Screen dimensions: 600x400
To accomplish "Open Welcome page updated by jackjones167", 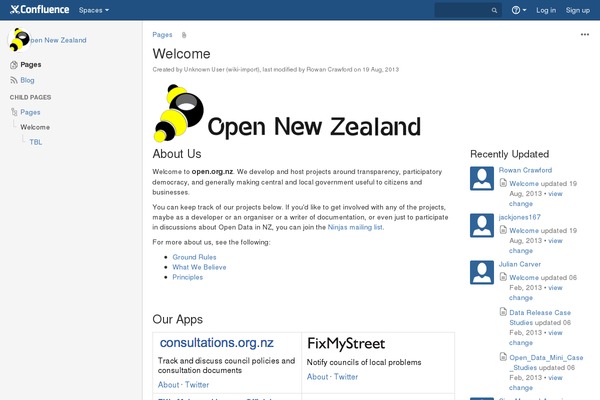I will (524, 231).
